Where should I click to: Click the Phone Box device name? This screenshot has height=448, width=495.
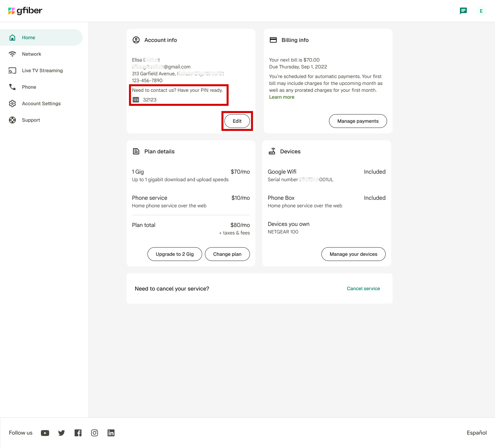click(x=281, y=198)
